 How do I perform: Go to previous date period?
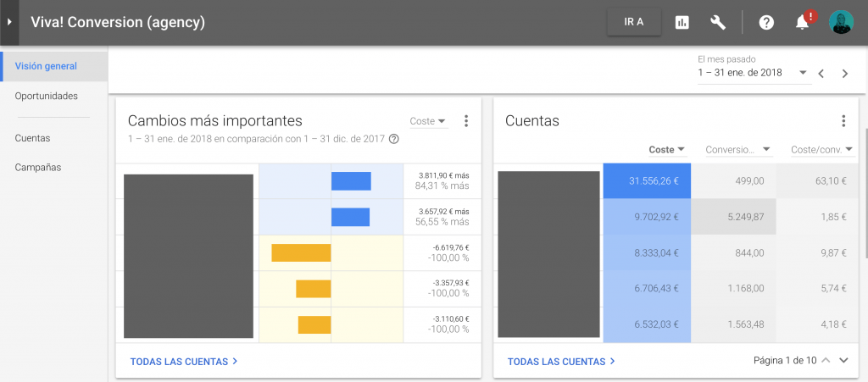[821, 74]
